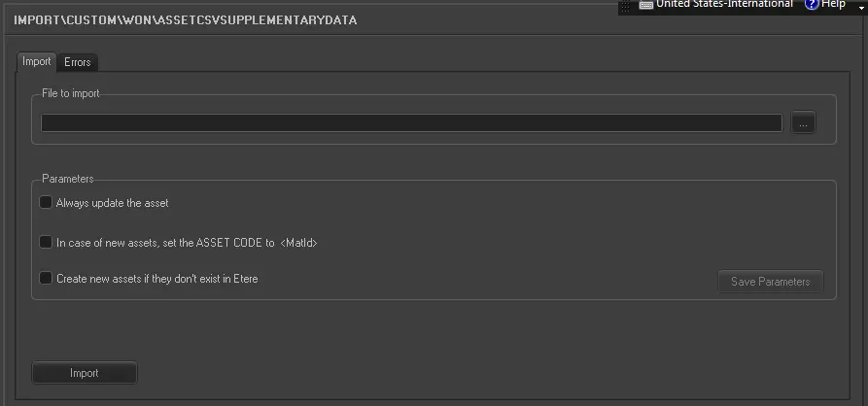Click the <MatId> placeholder text

pos(298,243)
